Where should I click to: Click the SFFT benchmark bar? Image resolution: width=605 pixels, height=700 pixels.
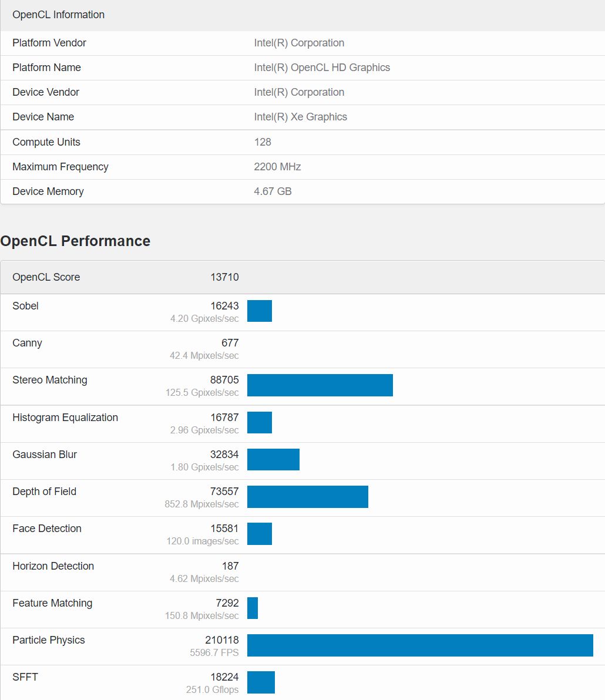(261, 682)
